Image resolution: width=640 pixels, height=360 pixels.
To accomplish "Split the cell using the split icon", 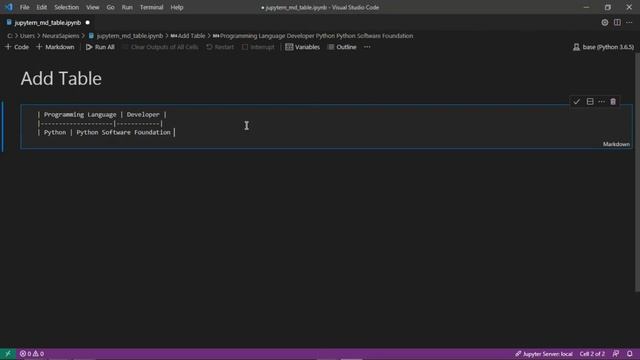I will (x=590, y=102).
